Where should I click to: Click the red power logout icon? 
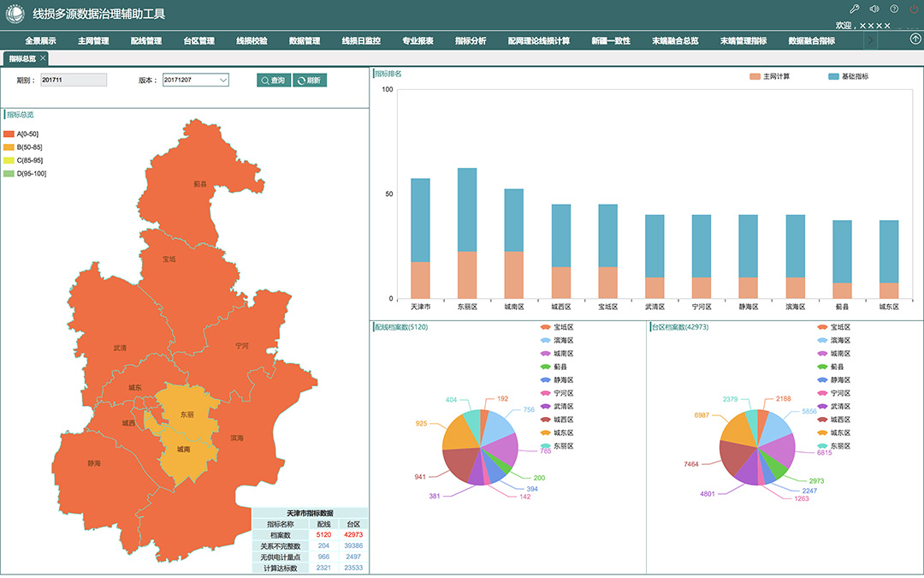pyautogui.click(x=914, y=9)
